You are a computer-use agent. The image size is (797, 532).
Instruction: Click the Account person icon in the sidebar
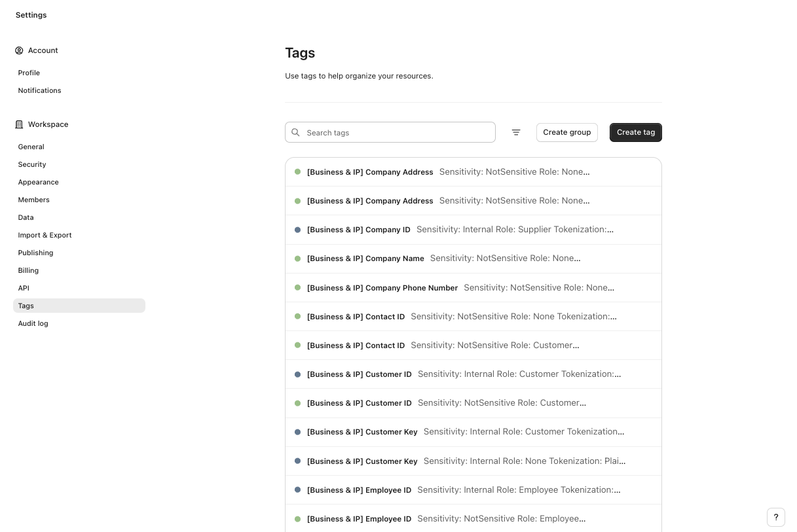tap(19, 50)
